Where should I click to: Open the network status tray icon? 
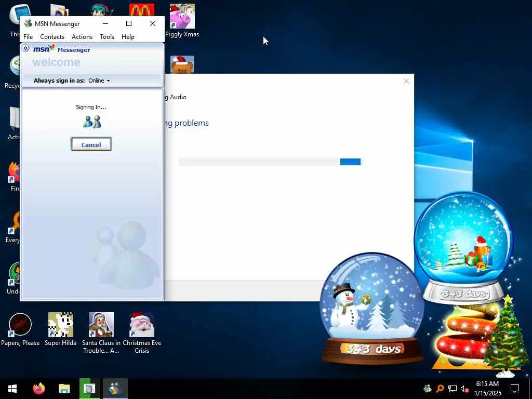coord(453,389)
